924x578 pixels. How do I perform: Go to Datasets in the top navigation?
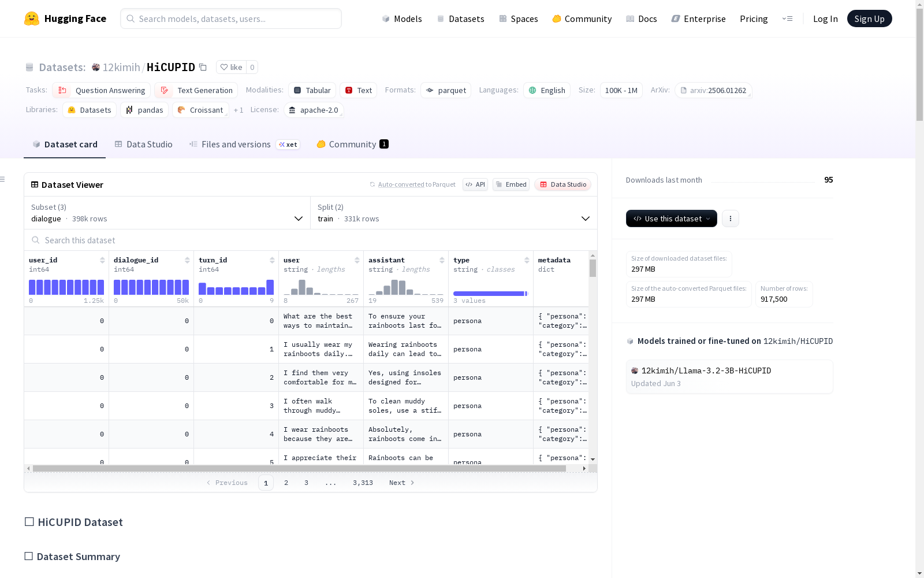point(460,18)
